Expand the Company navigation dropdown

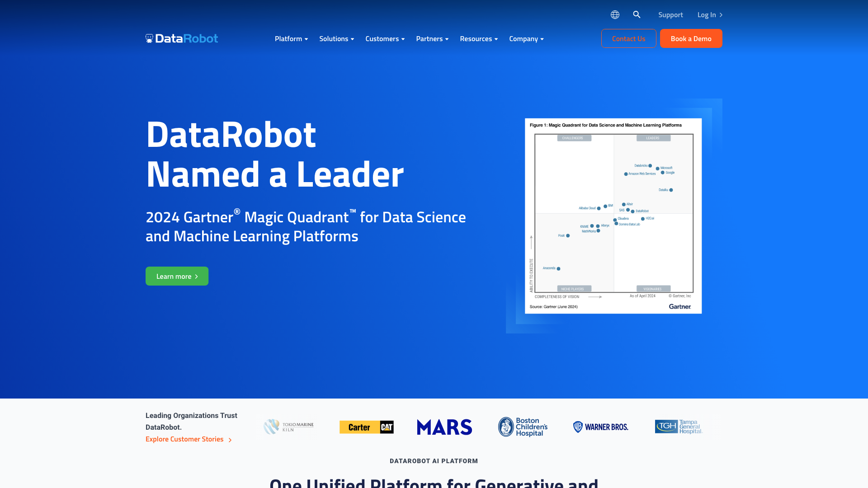click(x=526, y=38)
